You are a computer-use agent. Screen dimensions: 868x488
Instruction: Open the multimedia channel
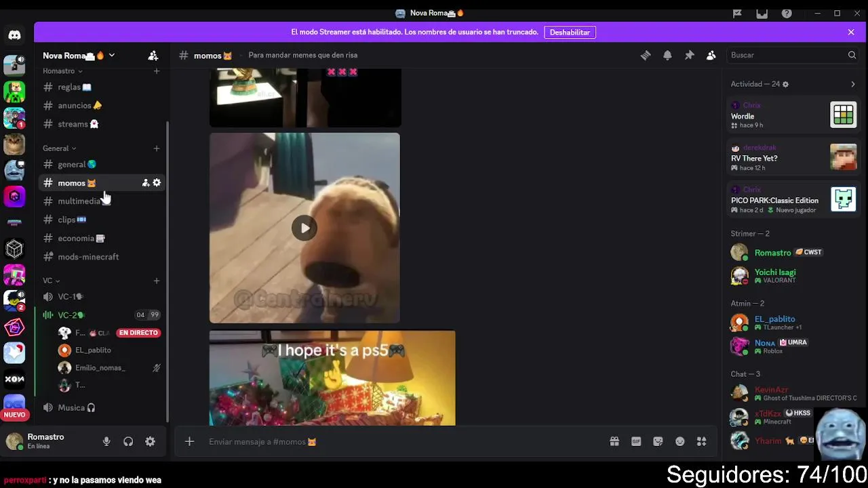click(x=101, y=201)
